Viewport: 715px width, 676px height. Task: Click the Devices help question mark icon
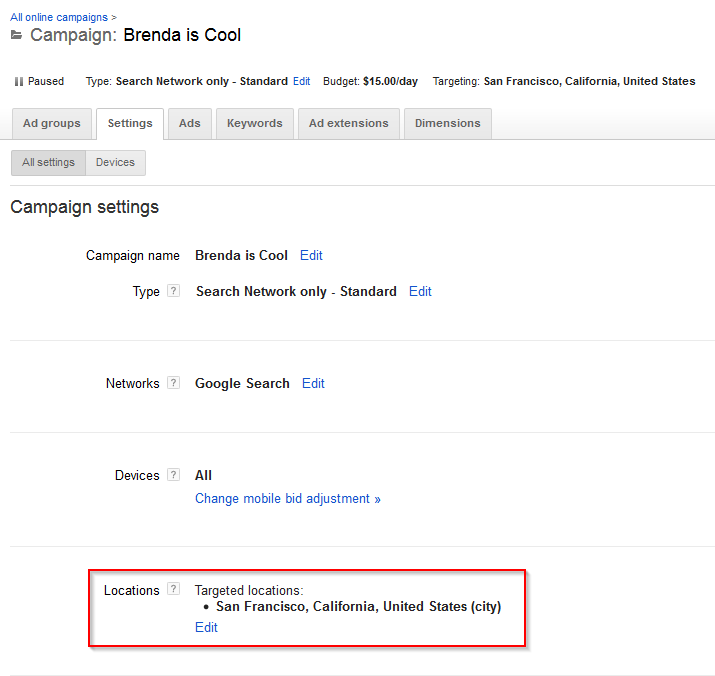(173, 474)
